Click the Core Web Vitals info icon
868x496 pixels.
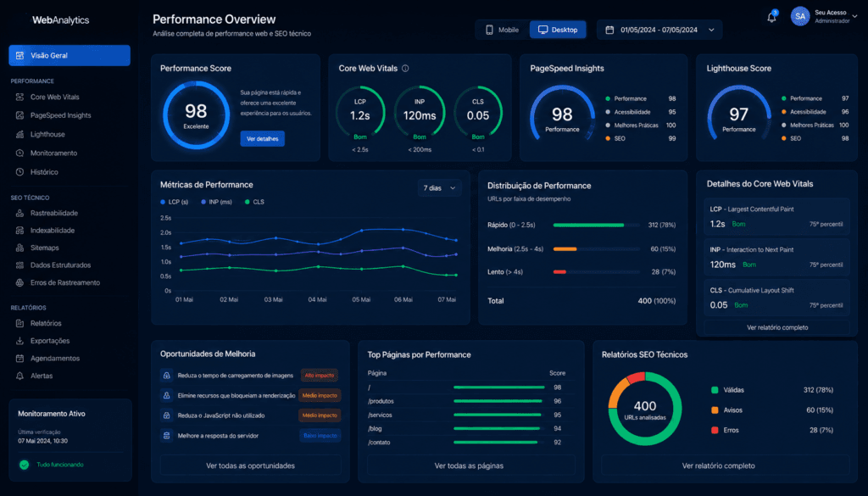pos(405,68)
